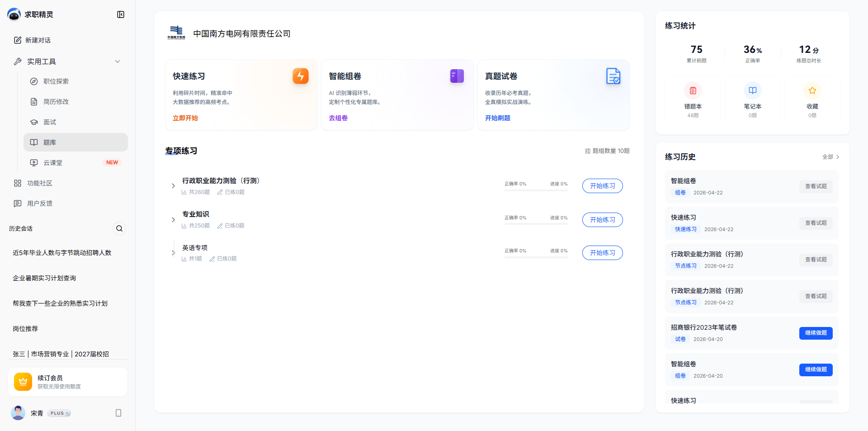This screenshot has height=431, width=868.
Task: Click the 功能社区 grid icon
Action: (x=18, y=183)
